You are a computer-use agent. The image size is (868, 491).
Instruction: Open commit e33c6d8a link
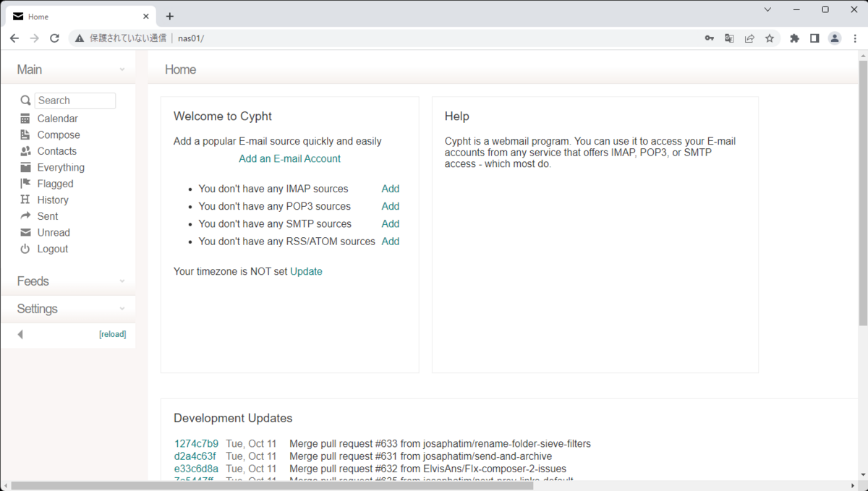pyautogui.click(x=196, y=469)
